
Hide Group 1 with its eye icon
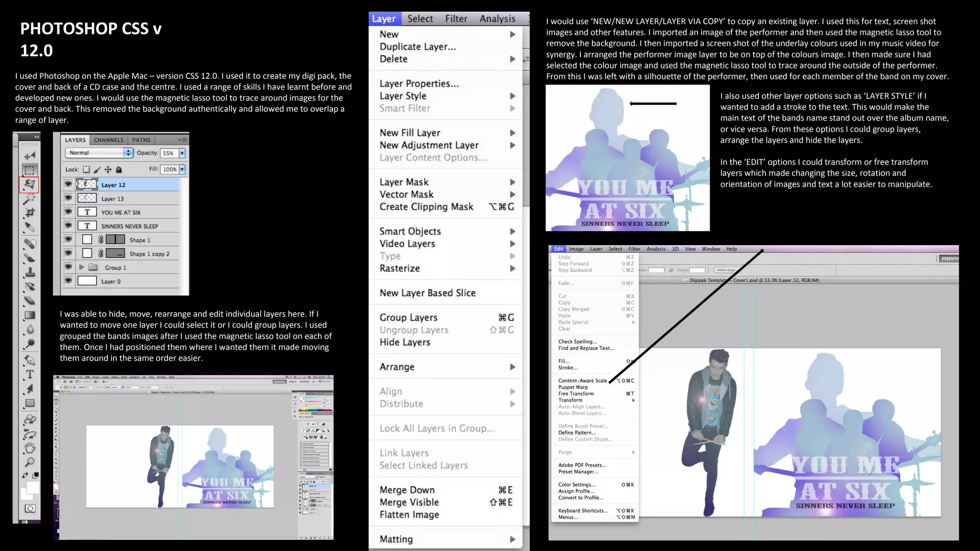68,267
